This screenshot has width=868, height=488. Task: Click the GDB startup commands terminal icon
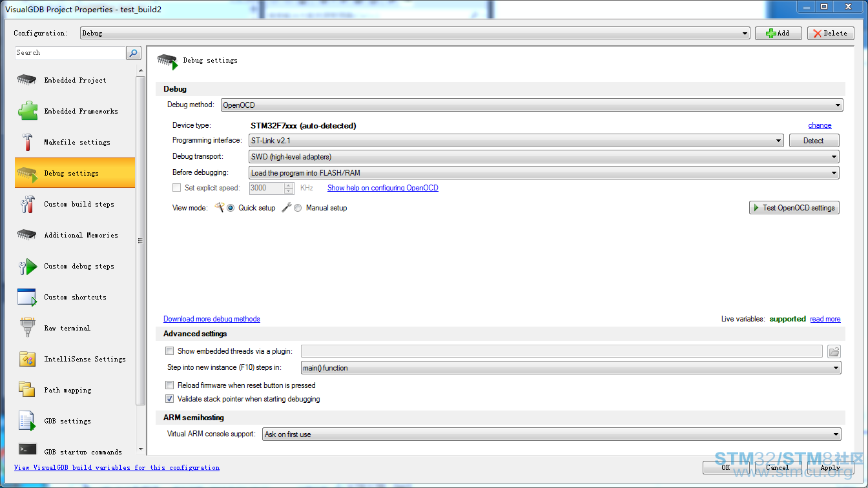point(27,450)
